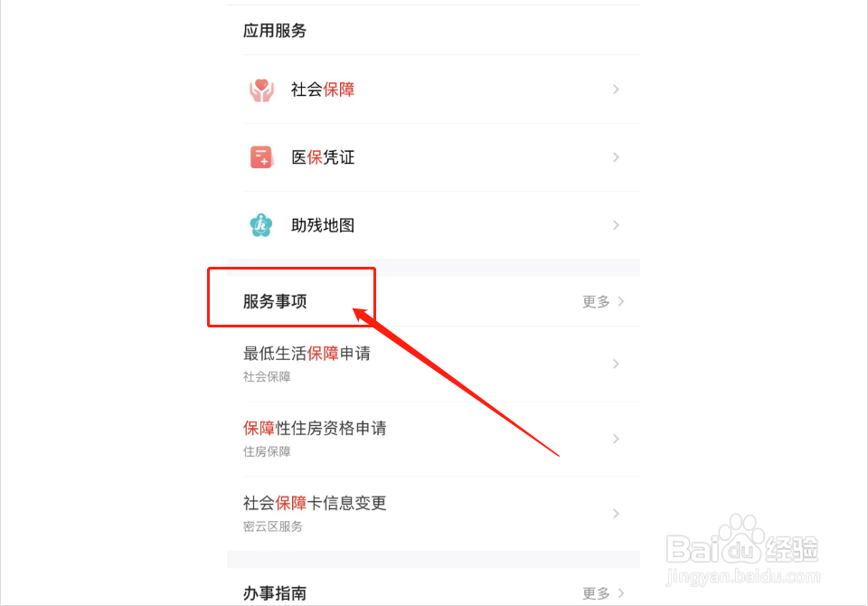Open 社会保障卡信息变更 service item
Screen dimensions: 868x606
[x=433, y=514]
